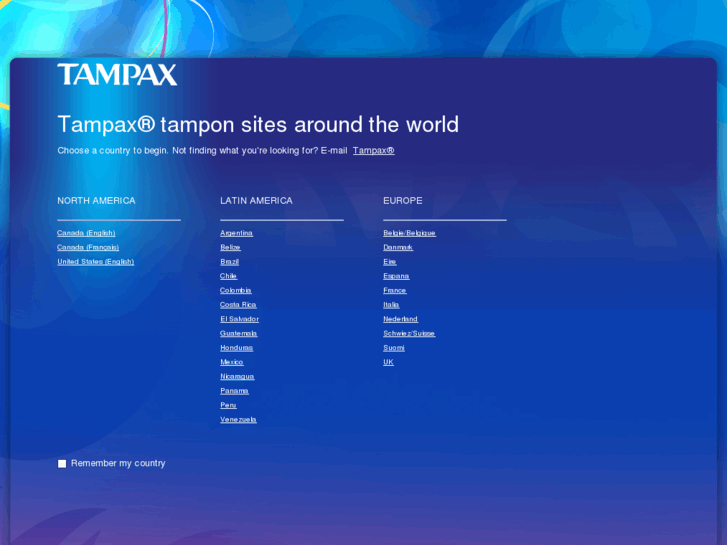Image resolution: width=727 pixels, height=545 pixels.
Task: Select the Canada (Français) site
Action: click(x=88, y=247)
